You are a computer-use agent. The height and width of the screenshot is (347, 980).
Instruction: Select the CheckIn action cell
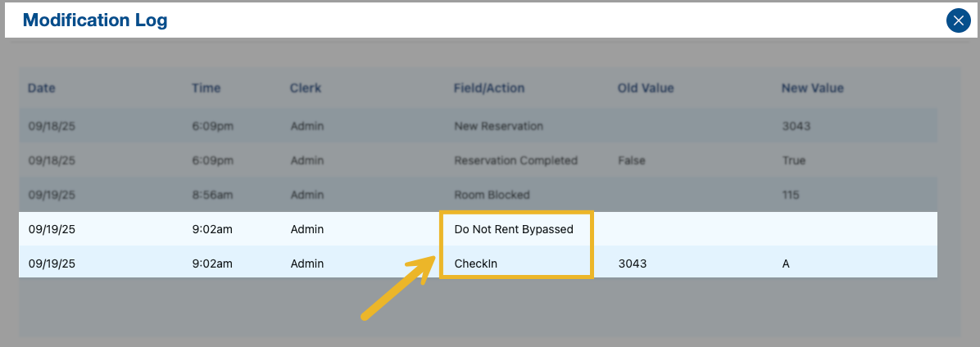click(x=476, y=264)
